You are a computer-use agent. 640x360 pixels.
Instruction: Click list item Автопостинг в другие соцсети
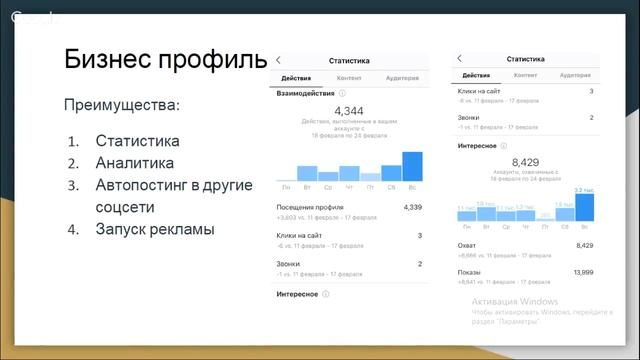174,196
